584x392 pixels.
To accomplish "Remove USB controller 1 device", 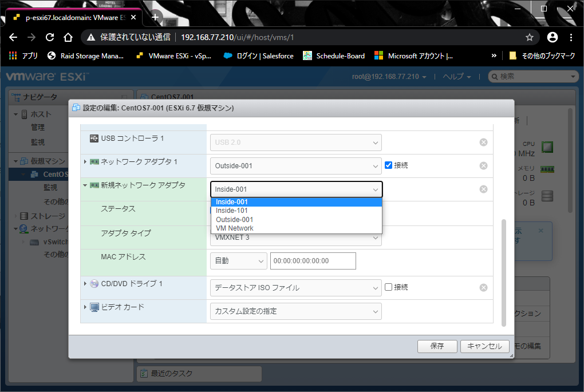I will click(483, 142).
